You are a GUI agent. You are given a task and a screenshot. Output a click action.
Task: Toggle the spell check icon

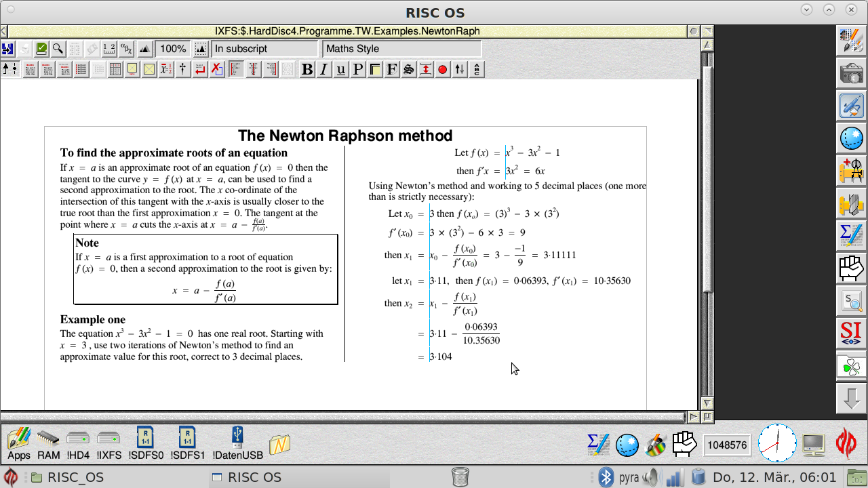point(41,49)
